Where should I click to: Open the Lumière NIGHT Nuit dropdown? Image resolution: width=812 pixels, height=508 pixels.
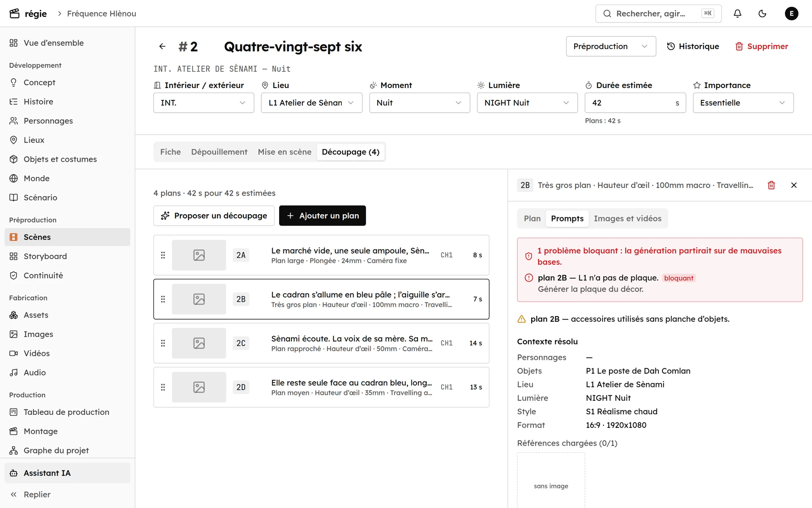click(x=527, y=103)
